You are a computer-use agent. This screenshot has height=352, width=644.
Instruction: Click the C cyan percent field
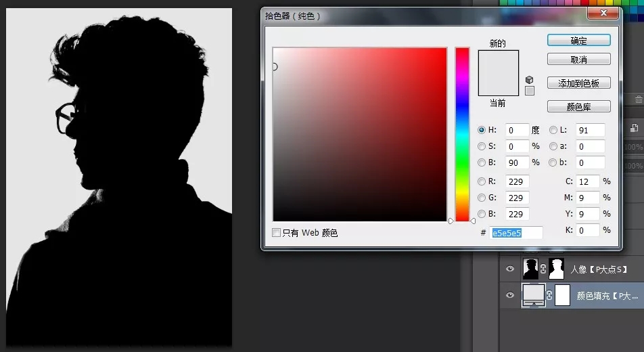(x=587, y=181)
